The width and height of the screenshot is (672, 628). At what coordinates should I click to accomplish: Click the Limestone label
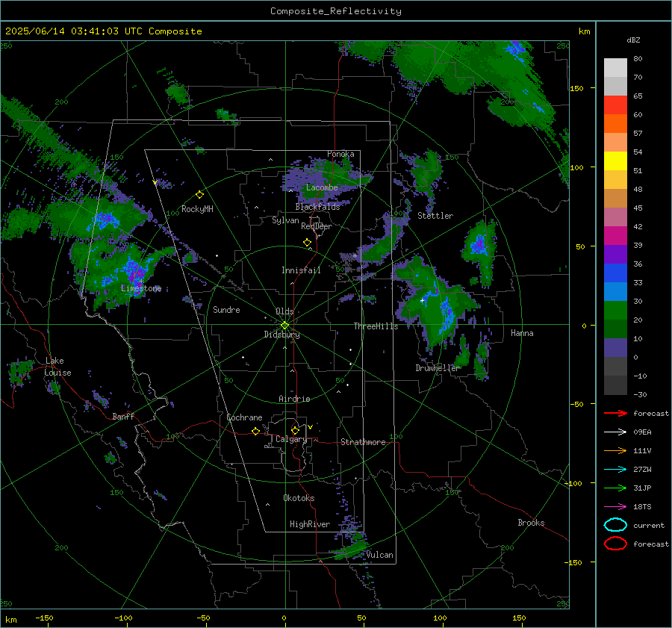tap(141, 288)
